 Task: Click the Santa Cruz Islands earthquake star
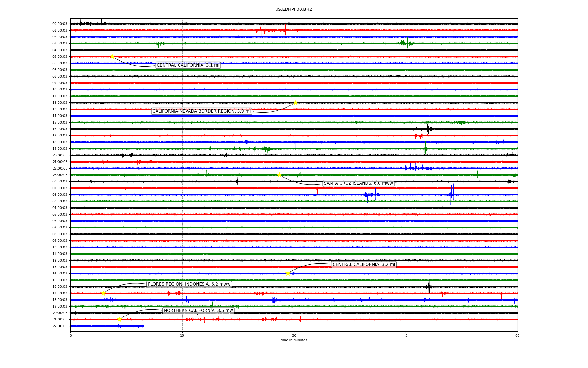coord(279,175)
